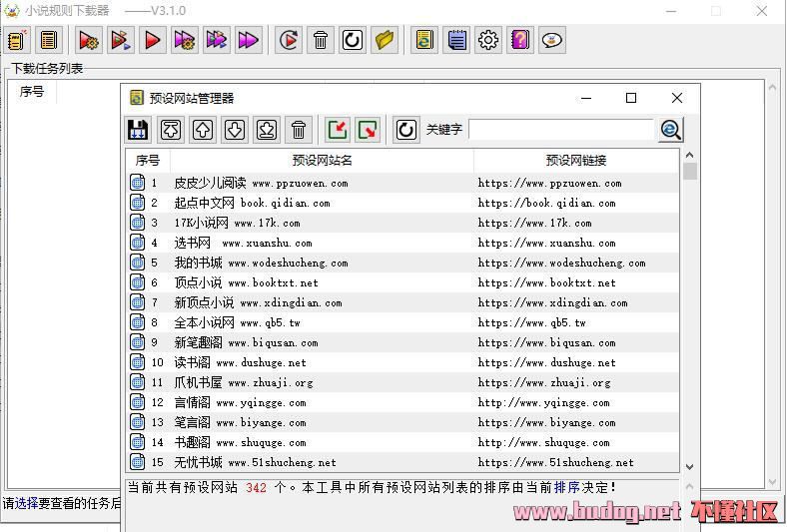Viewport: 787px width, 532px height.
Task: Select row 新顶点小说 www.xdingdian.com
Action: pyautogui.click(x=402, y=302)
